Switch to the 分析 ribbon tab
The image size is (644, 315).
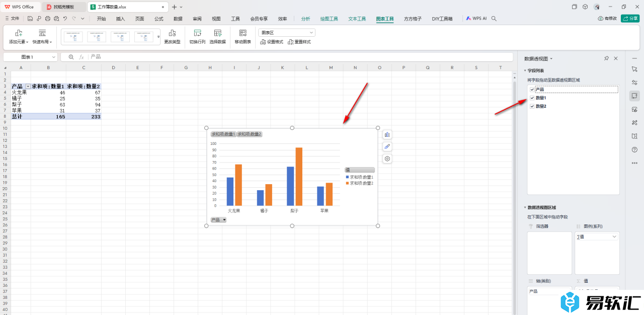(305, 19)
